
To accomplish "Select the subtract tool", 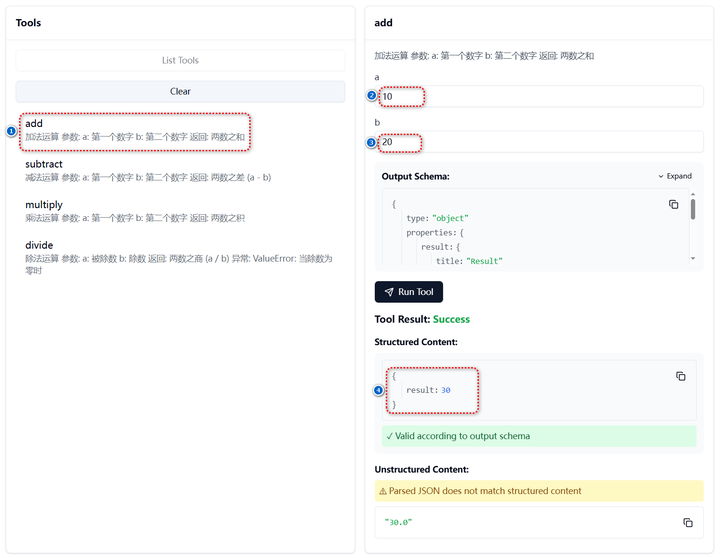I will point(148,170).
